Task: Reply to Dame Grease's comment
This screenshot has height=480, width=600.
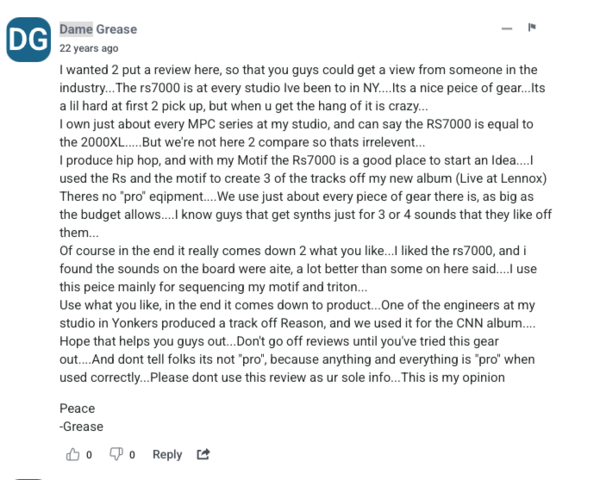Action: [x=167, y=454]
